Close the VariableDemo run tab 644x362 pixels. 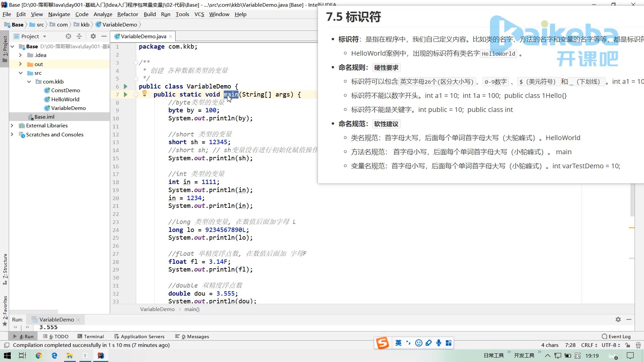(78, 320)
